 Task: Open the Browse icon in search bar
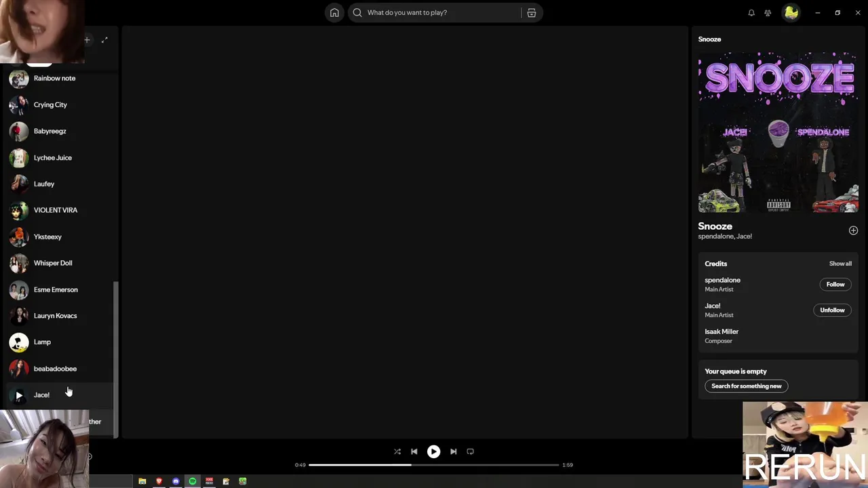coord(532,13)
